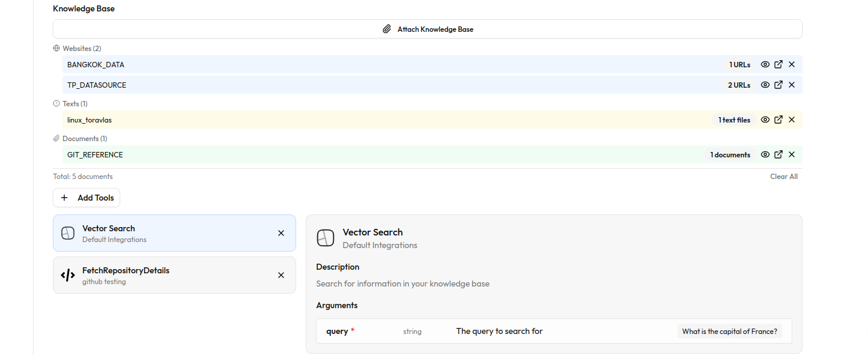Screen dimensions: 868x355
Task: Click the Clear All link
Action: [x=784, y=176]
